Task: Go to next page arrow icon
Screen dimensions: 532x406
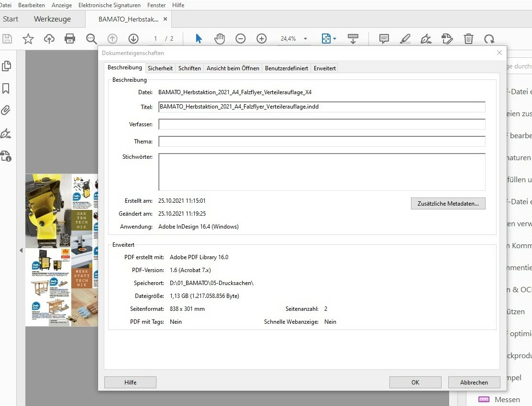Action: tap(133, 39)
